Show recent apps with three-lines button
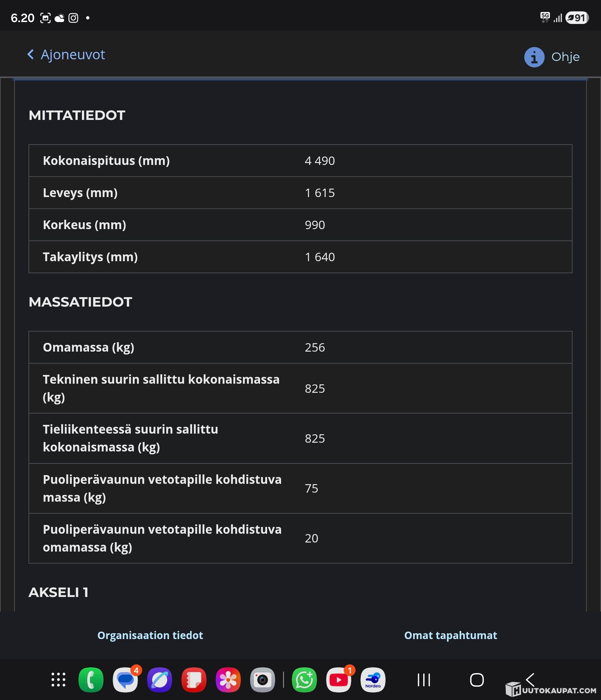Screen dimensions: 601x700 pyautogui.click(x=424, y=680)
